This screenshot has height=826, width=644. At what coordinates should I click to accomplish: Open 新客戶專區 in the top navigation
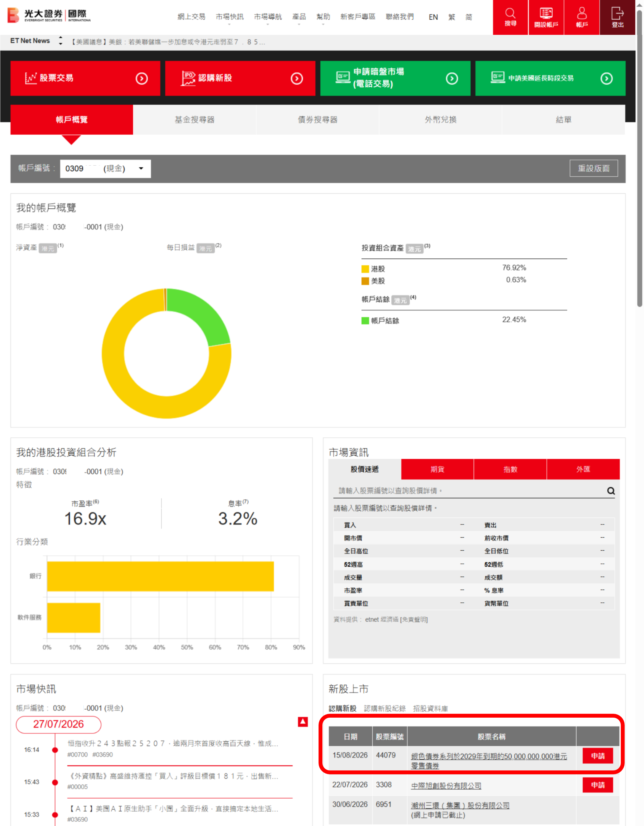point(358,17)
